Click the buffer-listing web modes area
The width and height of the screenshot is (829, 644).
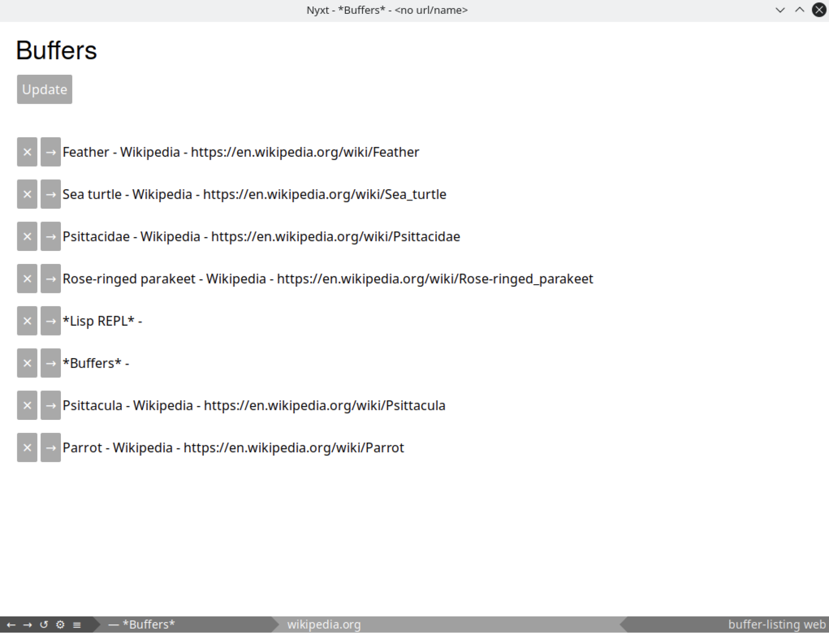[776, 625]
